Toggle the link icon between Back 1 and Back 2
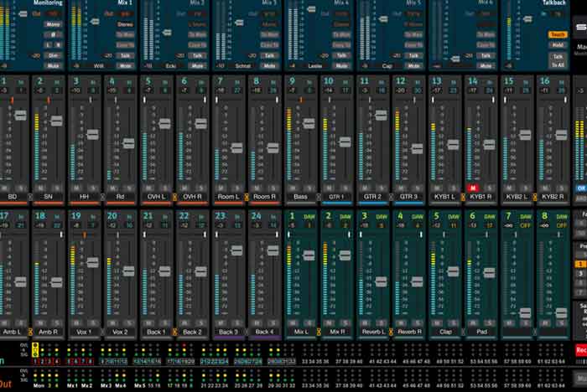 pos(174,332)
